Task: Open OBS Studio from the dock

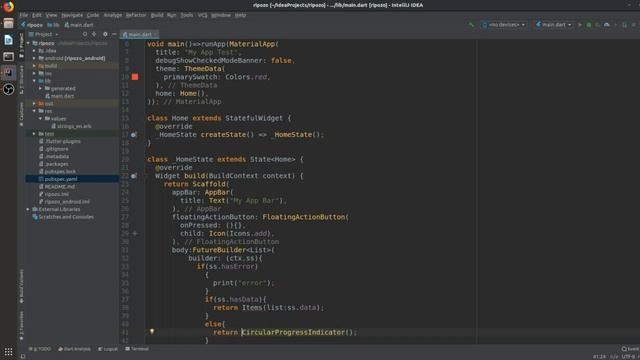Action: [x=8, y=89]
